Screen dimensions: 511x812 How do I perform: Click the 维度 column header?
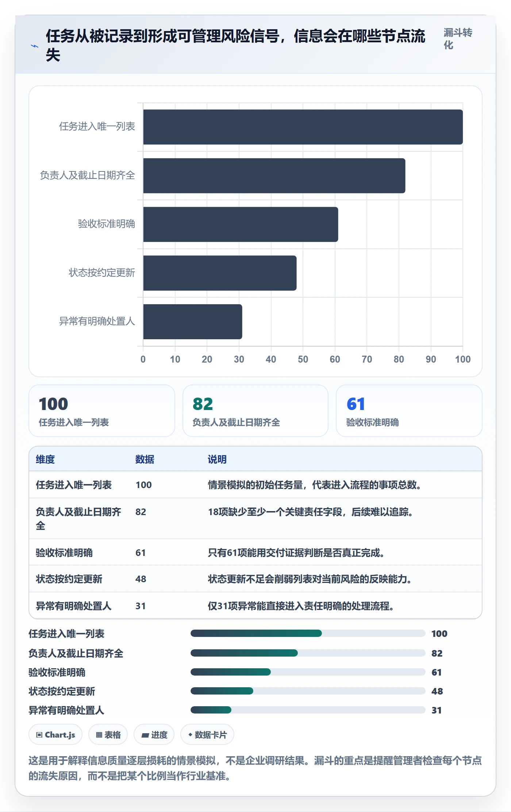click(x=45, y=459)
